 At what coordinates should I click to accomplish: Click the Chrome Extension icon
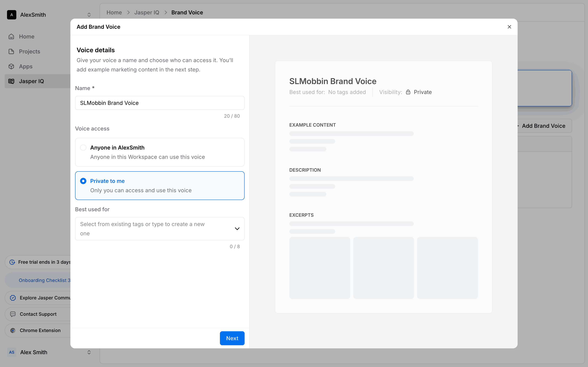point(13,330)
